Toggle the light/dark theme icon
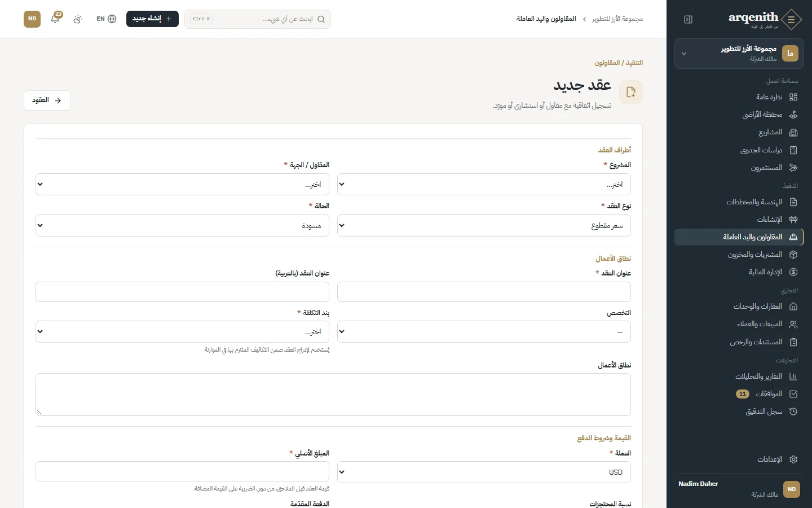This screenshot has width=812, height=508. (x=78, y=19)
